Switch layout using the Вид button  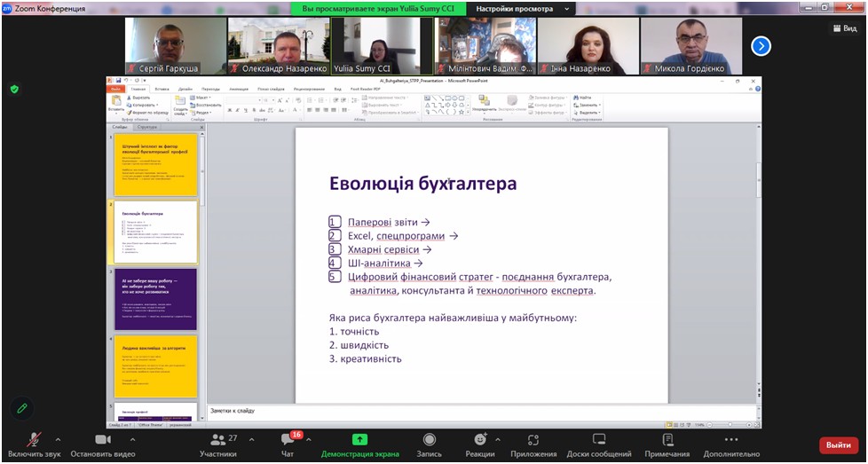point(843,28)
